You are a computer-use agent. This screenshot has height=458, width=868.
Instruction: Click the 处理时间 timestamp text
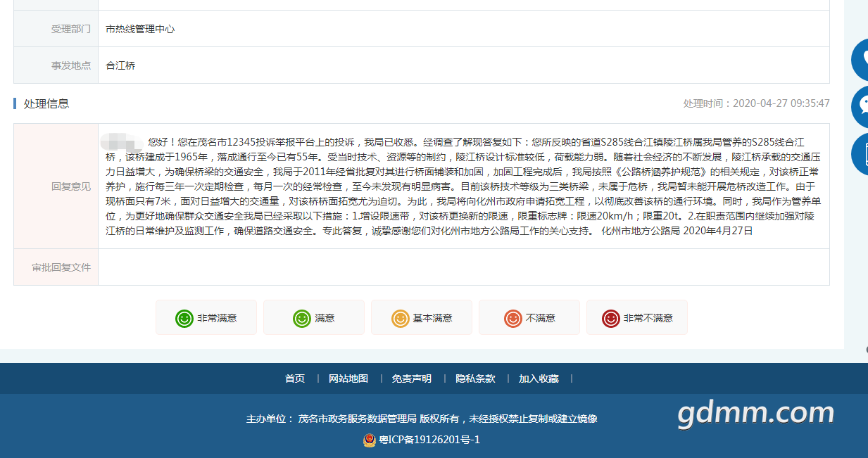(x=756, y=103)
